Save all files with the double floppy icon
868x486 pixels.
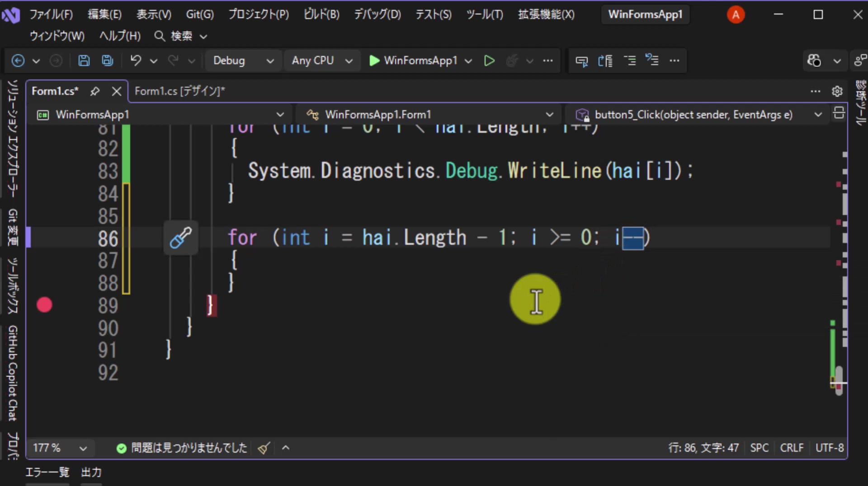(108, 61)
